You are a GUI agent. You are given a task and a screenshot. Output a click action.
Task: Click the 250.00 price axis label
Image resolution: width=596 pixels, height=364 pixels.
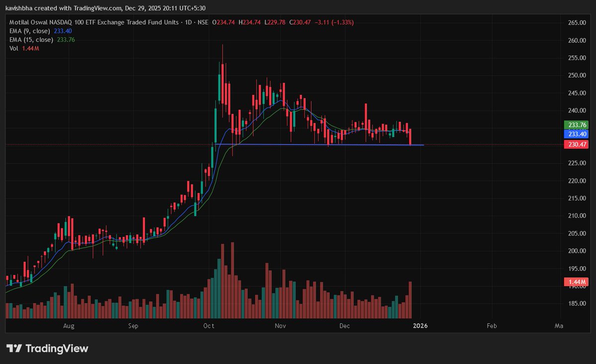point(577,75)
